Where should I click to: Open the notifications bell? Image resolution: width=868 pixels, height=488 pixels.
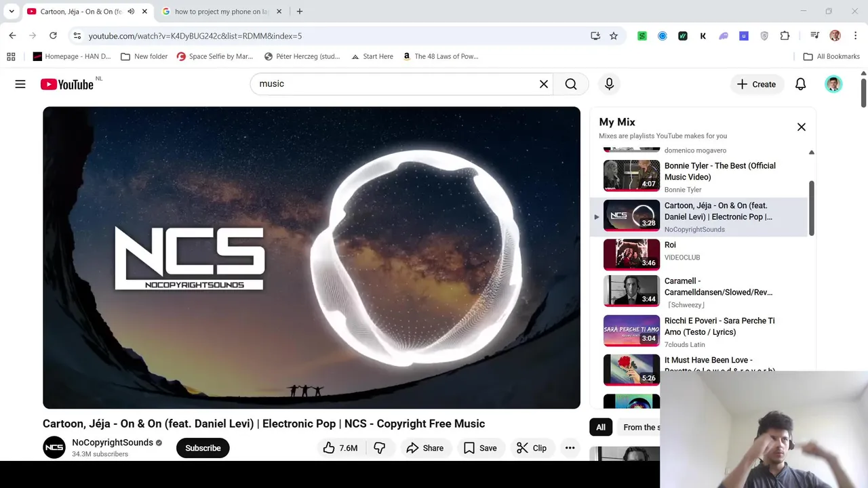click(801, 84)
